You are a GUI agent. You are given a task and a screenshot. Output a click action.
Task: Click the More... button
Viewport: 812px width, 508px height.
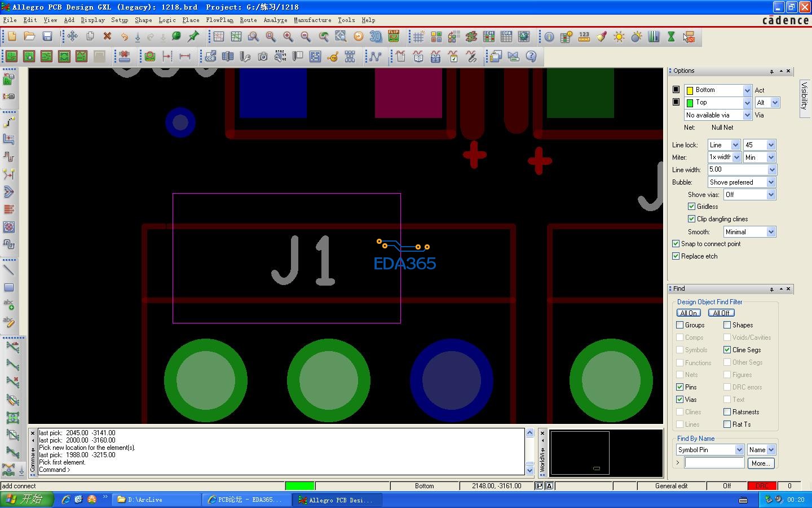(761, 463)
